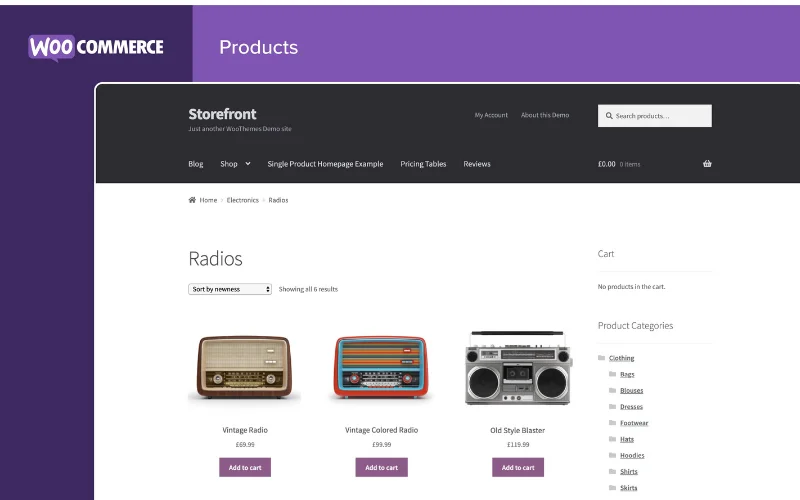This screenshot has height=500, width=800.
Task: Click the Radios page heading
Action: [x=215, y=259]
